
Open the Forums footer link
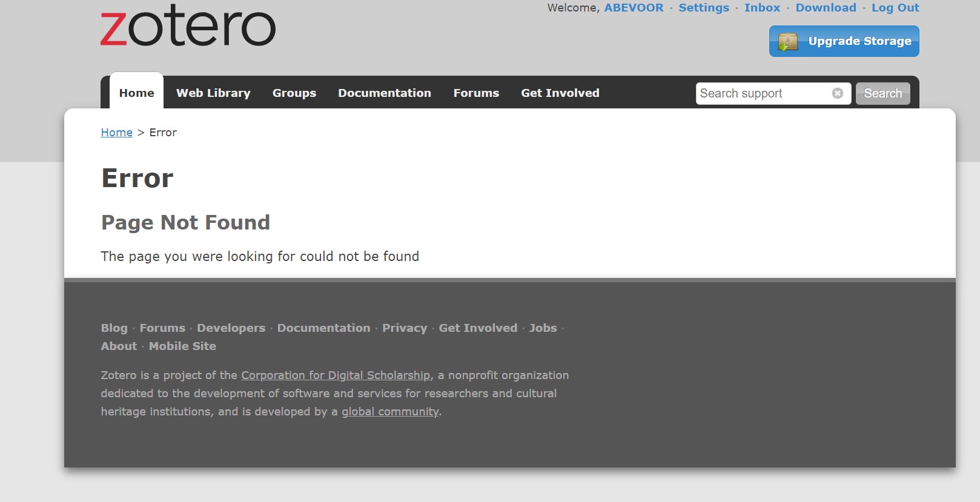tap(162, 328)
